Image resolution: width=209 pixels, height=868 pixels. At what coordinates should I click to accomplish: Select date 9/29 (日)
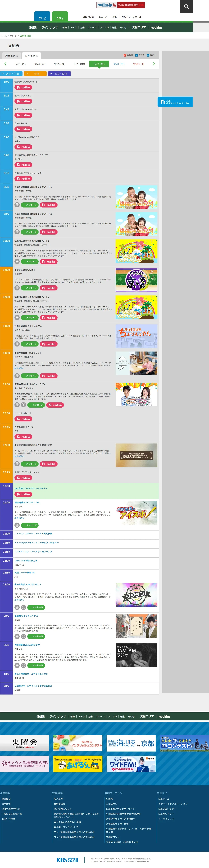pyautogui.click(x=138, y=64)
